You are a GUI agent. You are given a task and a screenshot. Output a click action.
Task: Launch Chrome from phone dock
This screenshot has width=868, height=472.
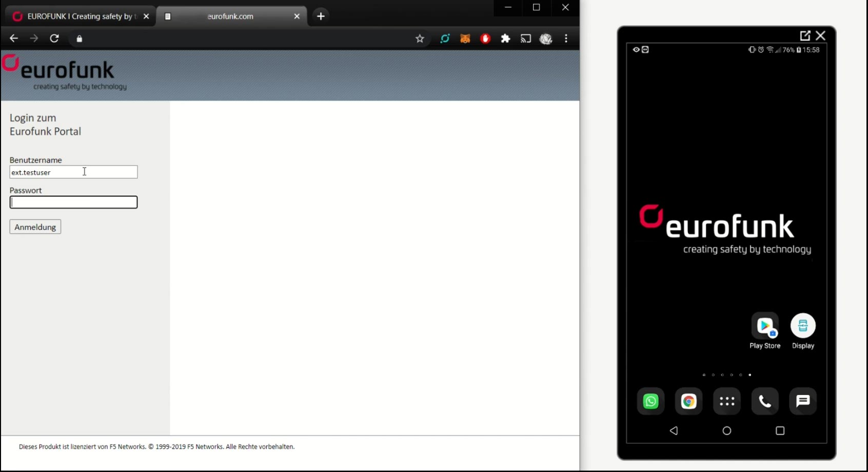[688, 401]
